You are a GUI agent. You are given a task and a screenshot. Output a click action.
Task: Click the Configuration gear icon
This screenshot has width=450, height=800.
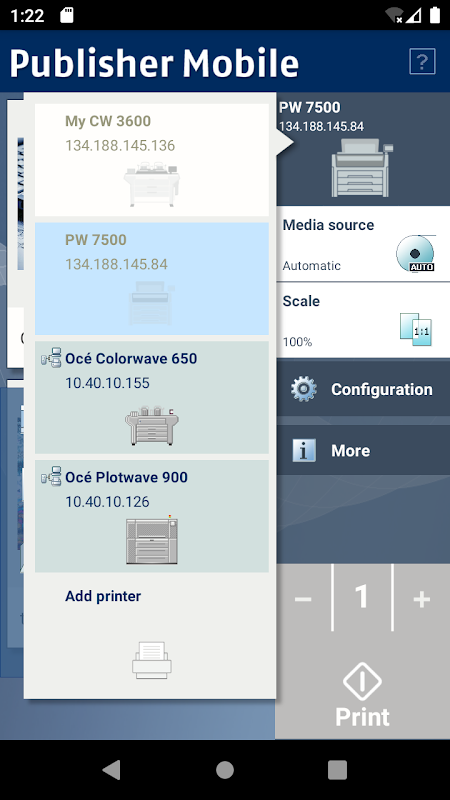[304, 389]
